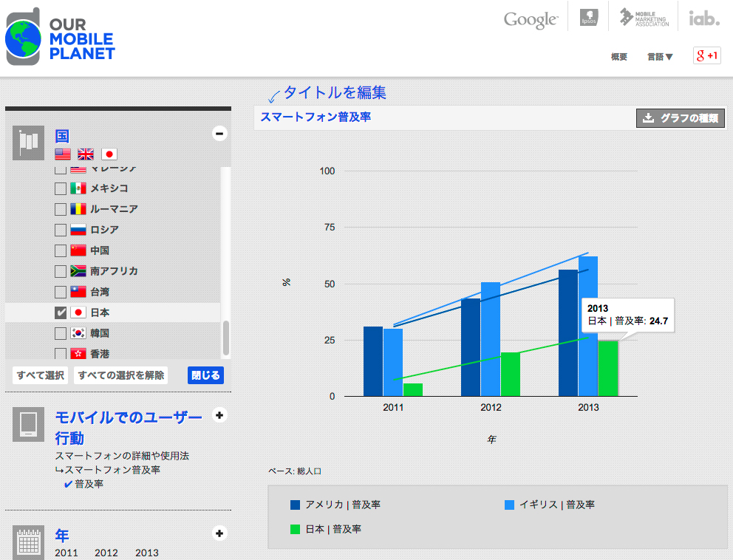
Task: Uncheck the 日本 checkbox
Action: pos(61,313)
